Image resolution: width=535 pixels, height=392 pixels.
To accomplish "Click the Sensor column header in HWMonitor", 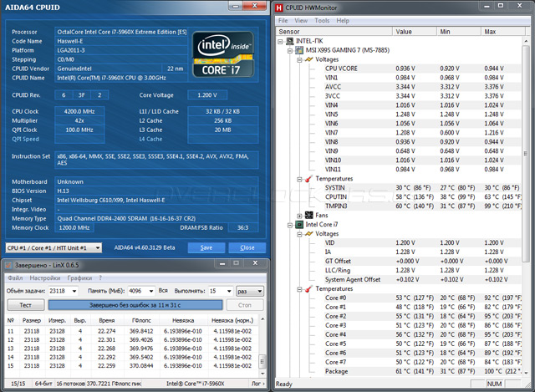I will click(334, 32).
